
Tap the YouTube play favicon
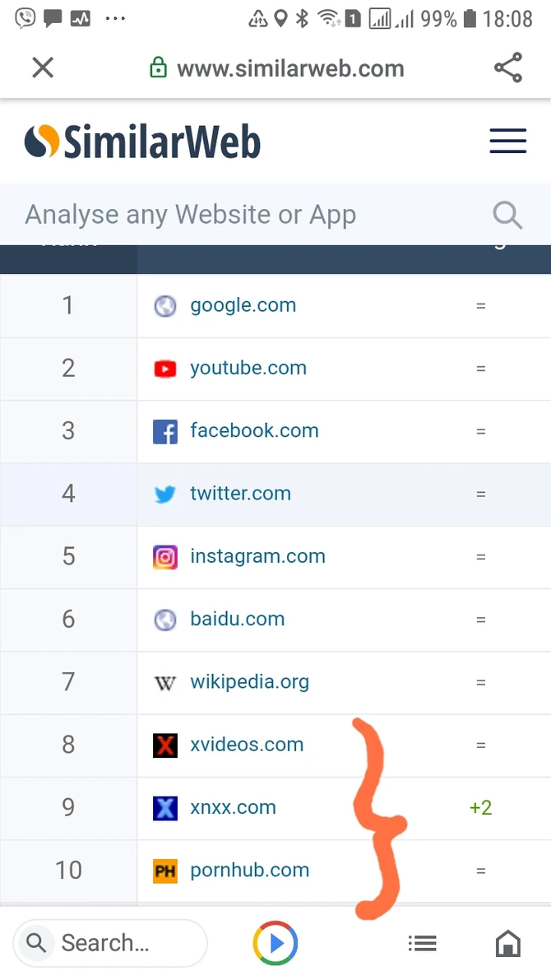(165, 369)
